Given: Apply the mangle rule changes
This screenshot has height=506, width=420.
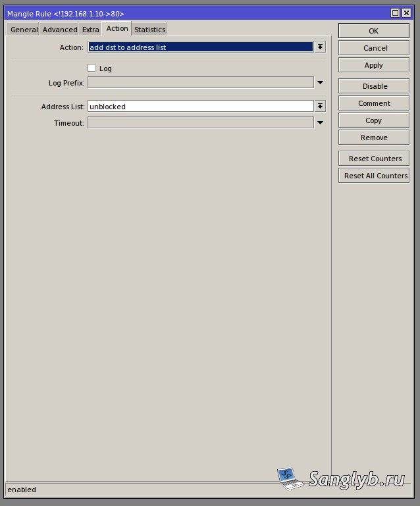Looking at the screenshot, I should coord(374,65).
